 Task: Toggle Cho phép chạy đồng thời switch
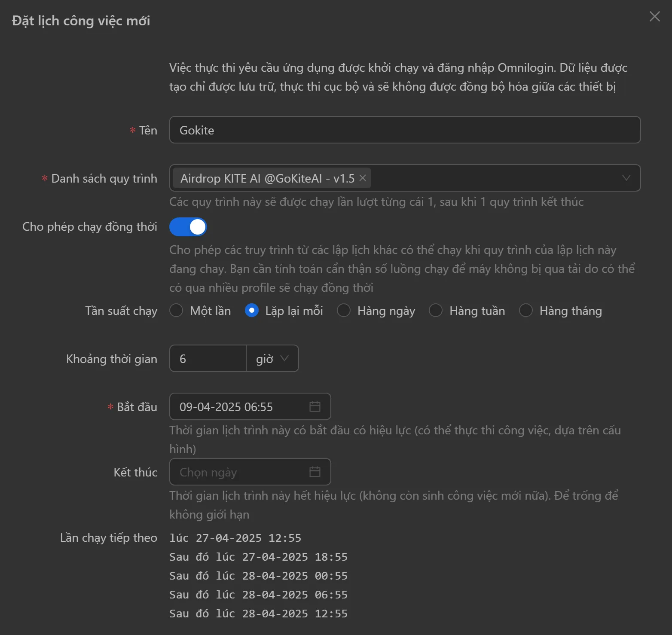[x=188, y=227]
